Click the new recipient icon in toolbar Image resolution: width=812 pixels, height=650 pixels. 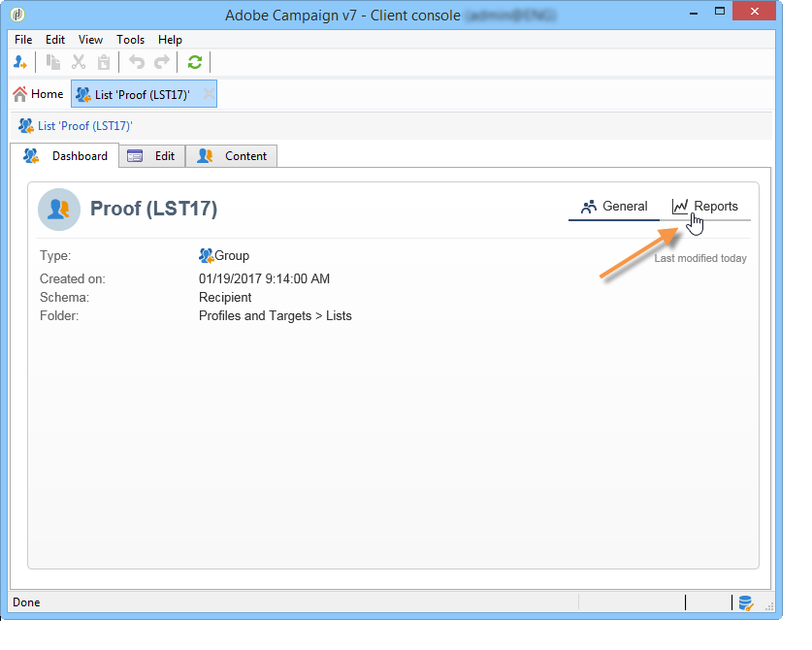click(19, 62)
